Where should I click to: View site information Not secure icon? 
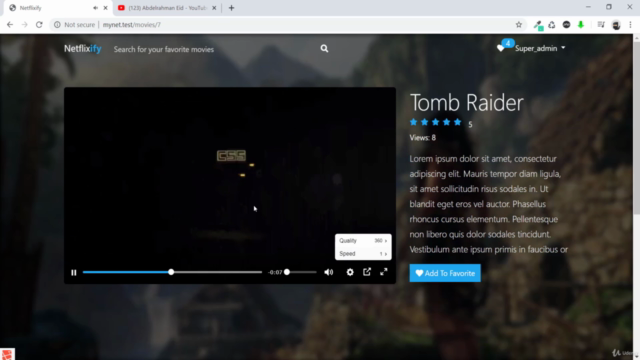tap(57, 25)
